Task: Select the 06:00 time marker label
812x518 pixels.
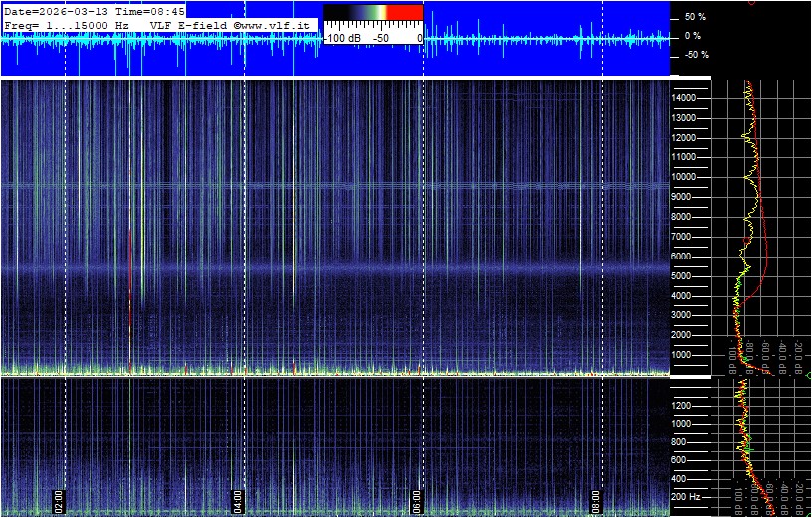Action: click(417, 499)
